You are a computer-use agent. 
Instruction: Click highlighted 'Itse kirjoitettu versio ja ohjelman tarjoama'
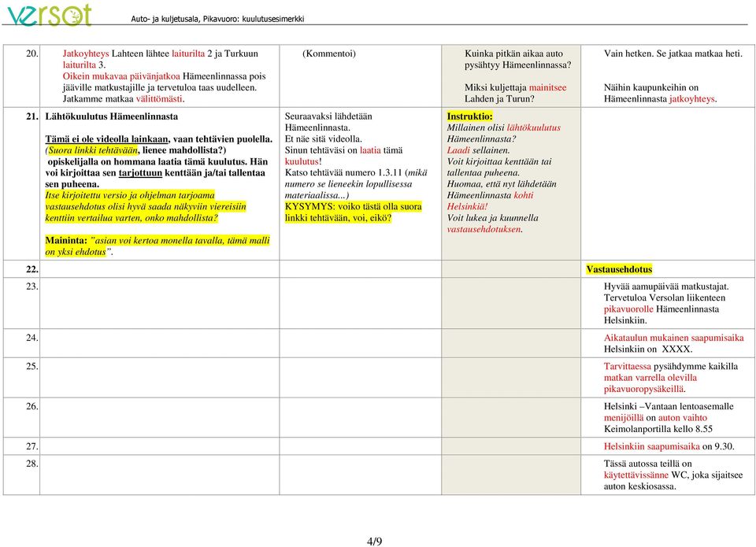pos(130,195)
